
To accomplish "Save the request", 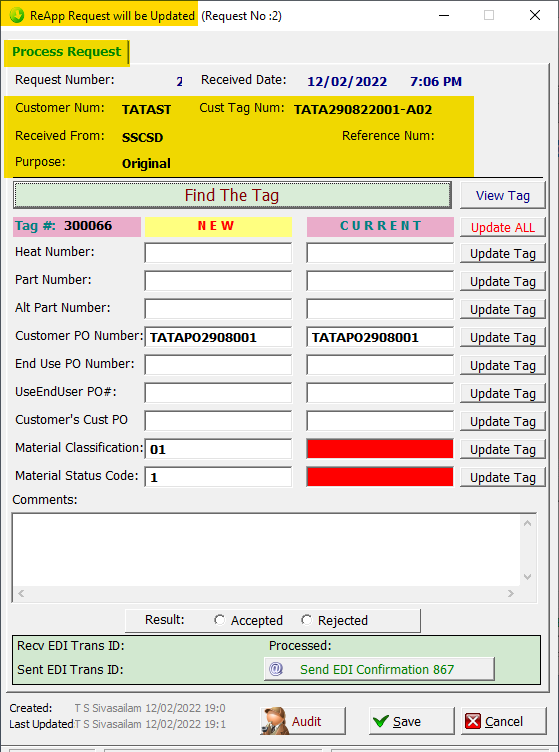I will pyautogui.click(x=411, y=721).
